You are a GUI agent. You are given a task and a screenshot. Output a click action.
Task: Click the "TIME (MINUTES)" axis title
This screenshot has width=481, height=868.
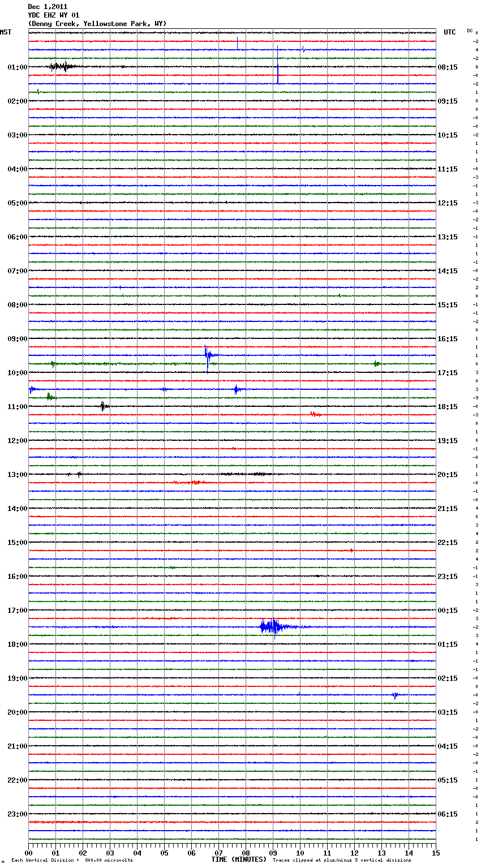click(239, 860)
